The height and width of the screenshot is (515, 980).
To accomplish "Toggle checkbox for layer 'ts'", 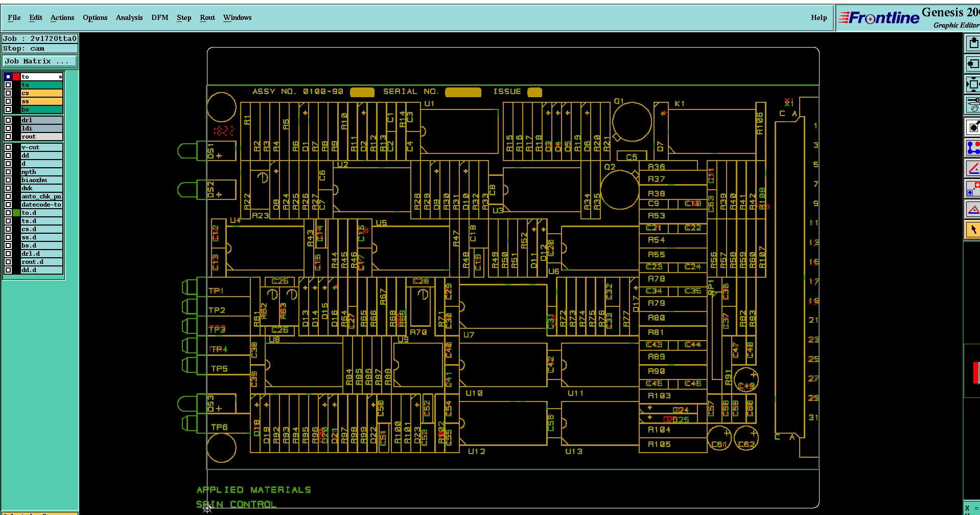I will pyautogui.click(x=8, y=85).
